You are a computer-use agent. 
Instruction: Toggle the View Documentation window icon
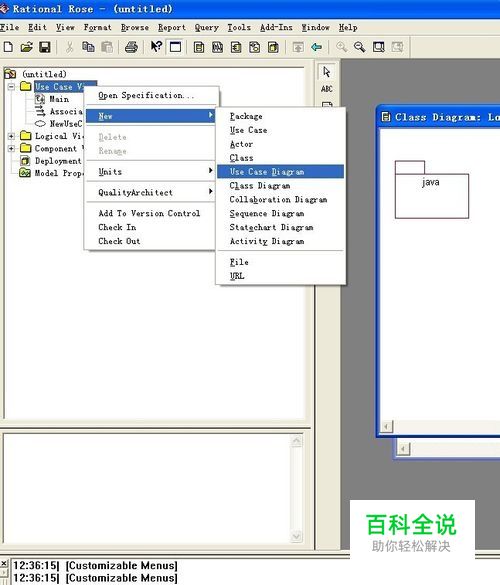point(175,47)
